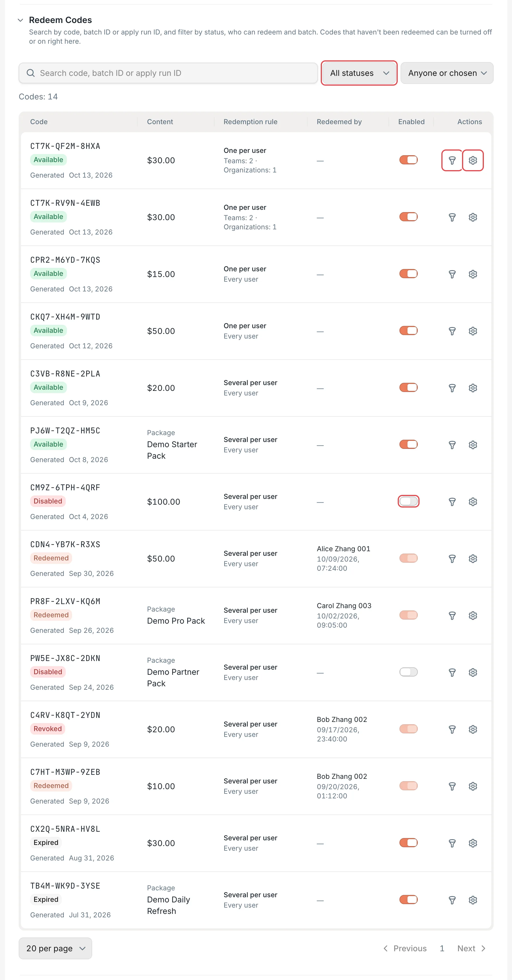The width and height of the screenshot is (512, 980).
Task: Open settings gear for code CM9Z-6TPH-4QRF
Action: click(472, 501)
